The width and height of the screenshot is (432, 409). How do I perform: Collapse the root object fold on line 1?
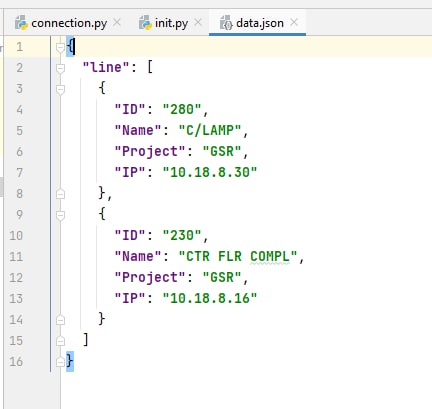[60, 47]
